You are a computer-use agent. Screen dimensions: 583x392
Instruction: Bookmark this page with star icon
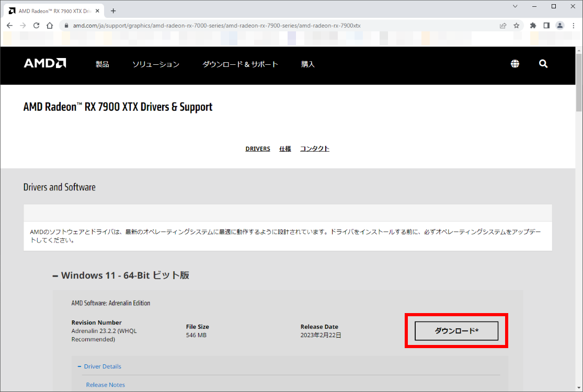(517, 26)
